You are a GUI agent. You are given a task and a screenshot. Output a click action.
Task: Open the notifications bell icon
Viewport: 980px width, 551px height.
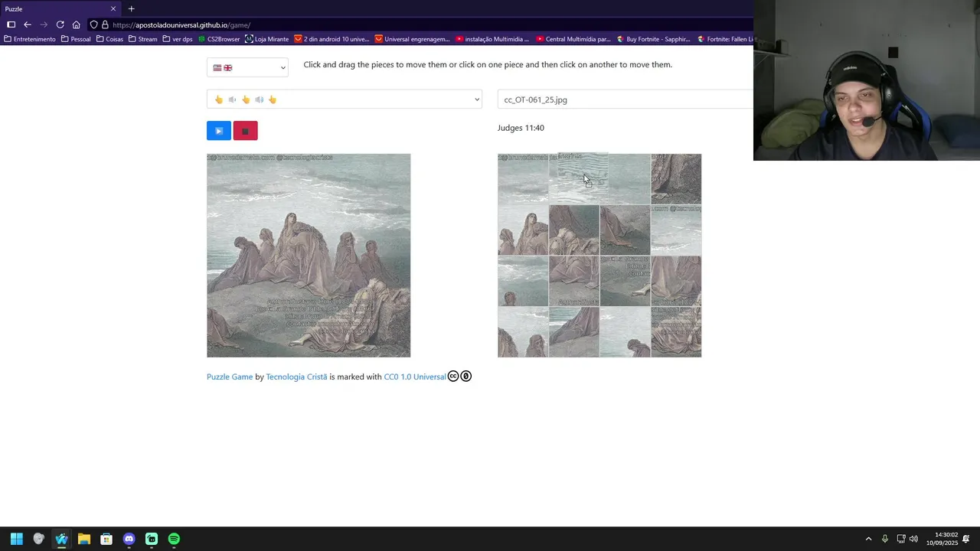[x=966, y=539]
